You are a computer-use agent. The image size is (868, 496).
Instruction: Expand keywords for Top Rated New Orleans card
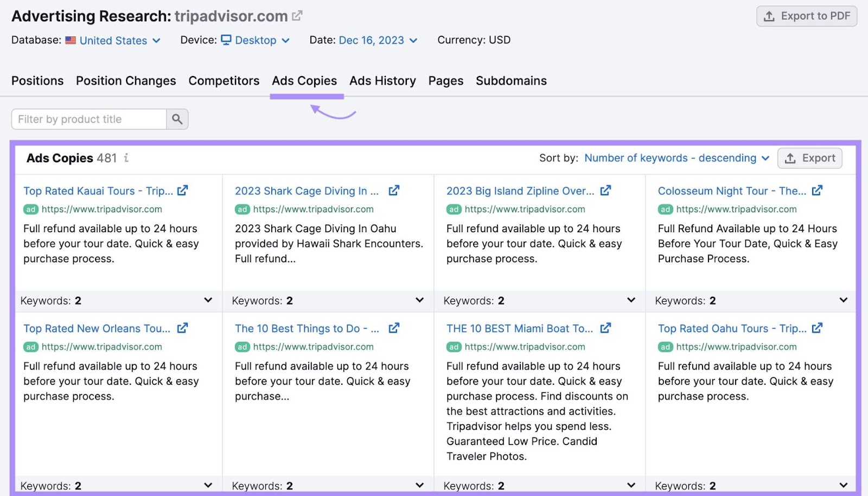(208, 485)
